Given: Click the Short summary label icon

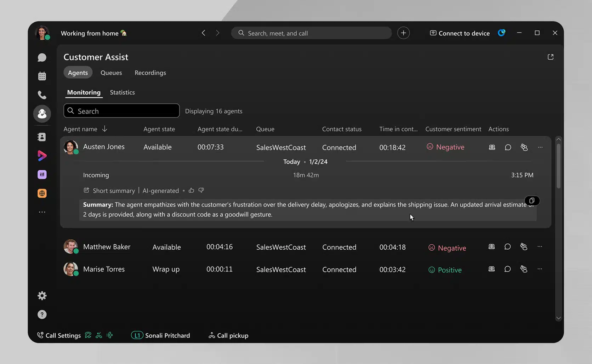Looking at the screenshot, I should click(x=86, y=190).
